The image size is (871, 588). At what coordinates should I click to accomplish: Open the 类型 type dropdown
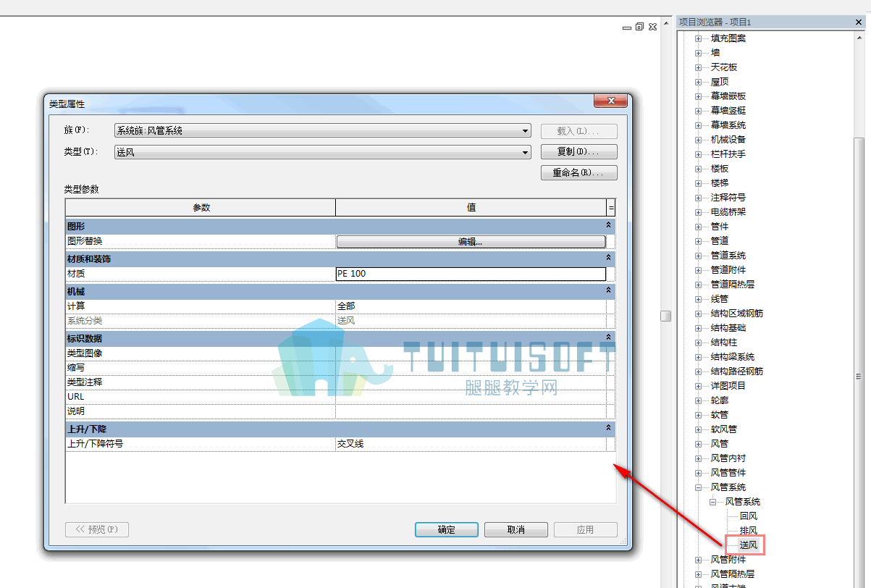526,152
